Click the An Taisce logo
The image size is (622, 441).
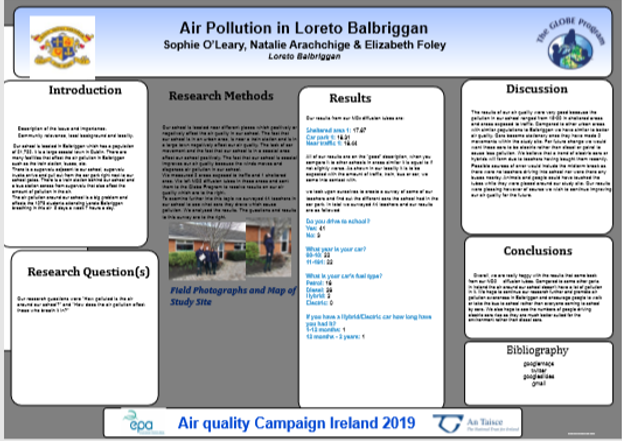pos(477,423)
